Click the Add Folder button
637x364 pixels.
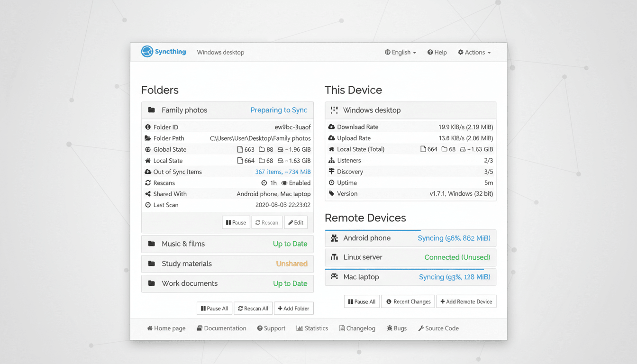pos(294,308)
